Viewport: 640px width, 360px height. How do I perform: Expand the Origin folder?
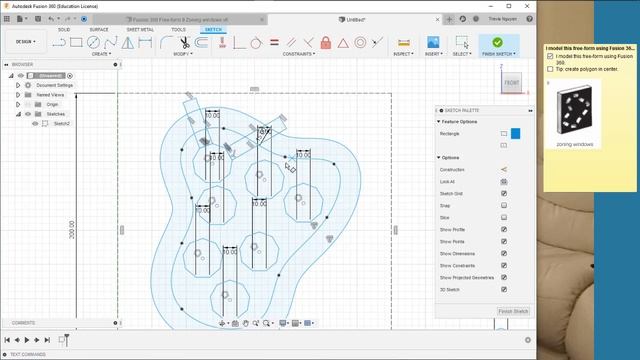18,104
